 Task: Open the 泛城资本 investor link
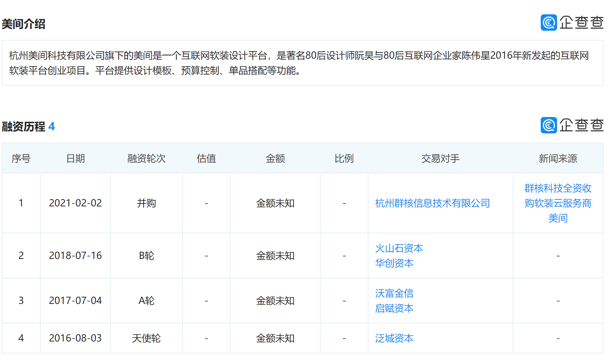394,338
